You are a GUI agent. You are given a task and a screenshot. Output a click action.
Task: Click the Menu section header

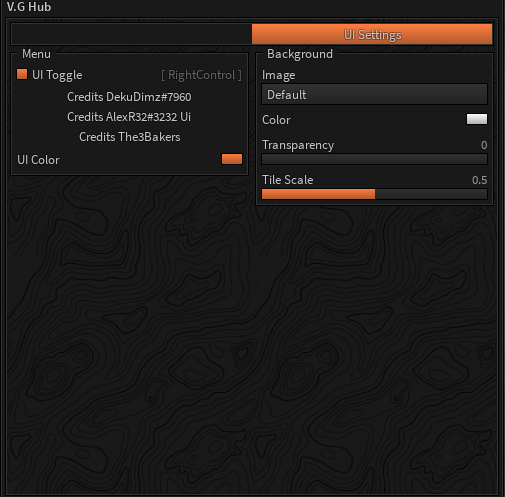[36, 54]
